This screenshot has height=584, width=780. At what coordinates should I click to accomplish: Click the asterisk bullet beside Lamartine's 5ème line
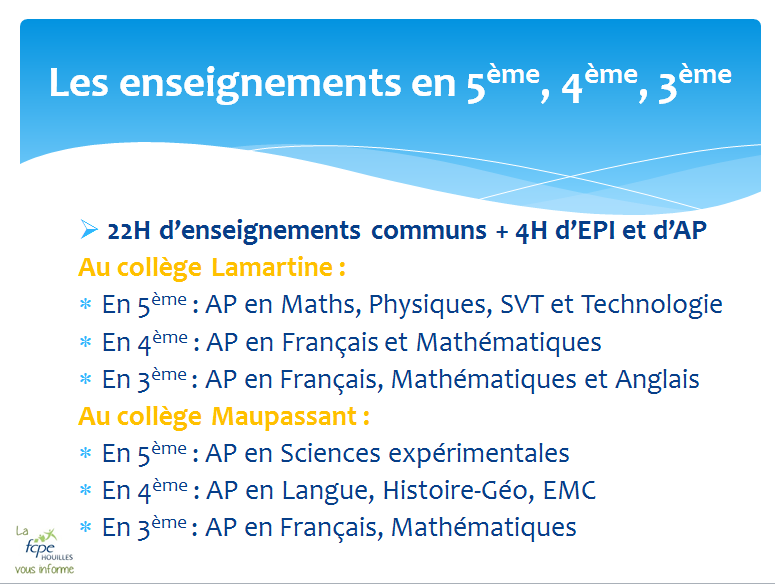tap(85, 305)
